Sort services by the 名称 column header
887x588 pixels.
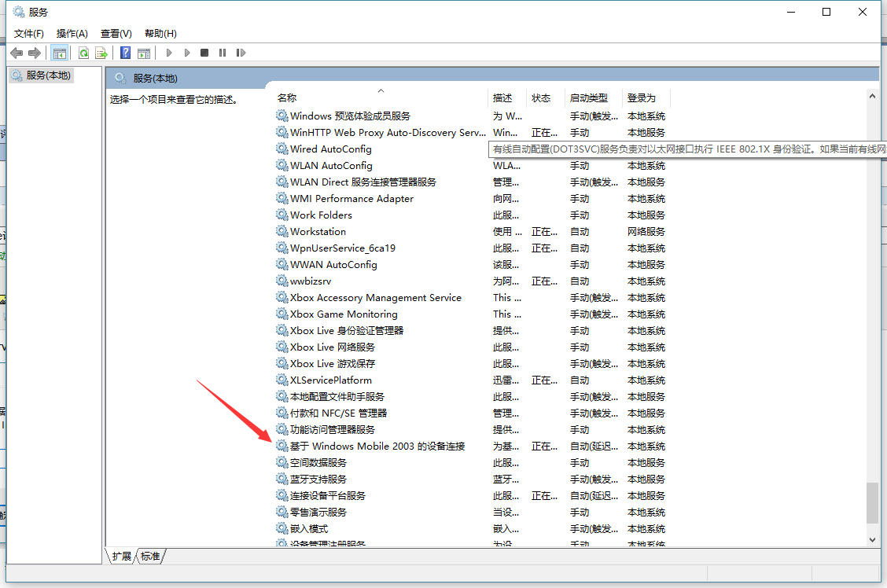point(286,97)
